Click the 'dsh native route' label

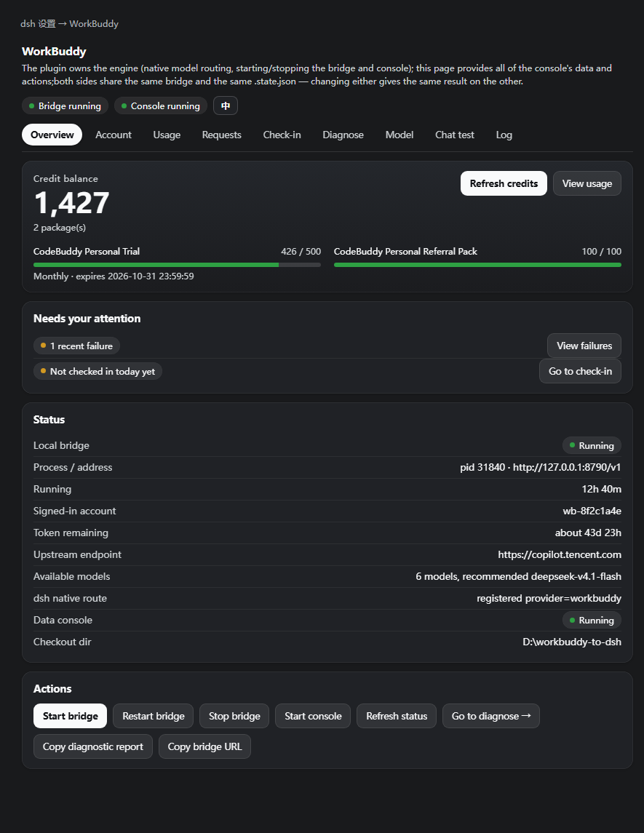[x=70, y=598]
